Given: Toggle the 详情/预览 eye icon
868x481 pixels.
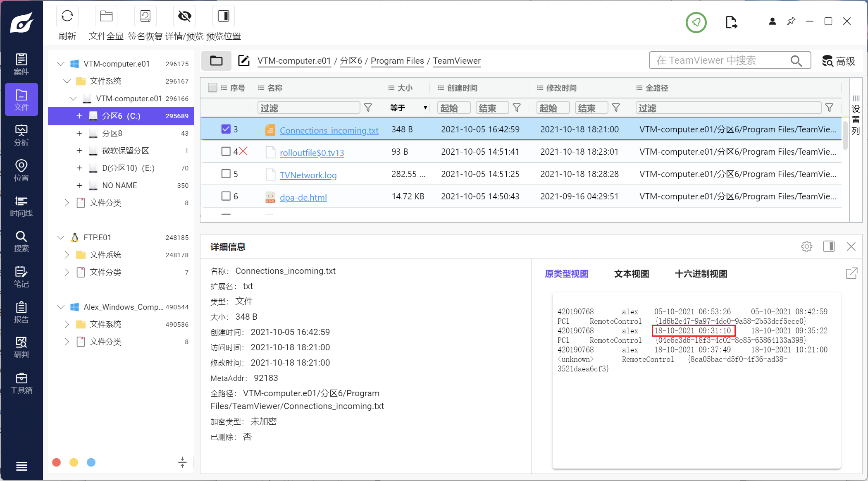Looking at the screenshot, I should click(184, 16).
